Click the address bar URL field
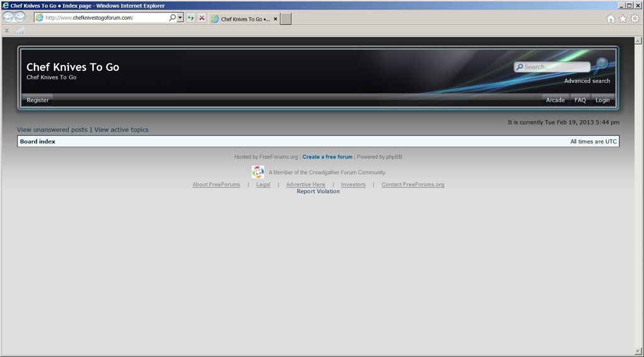The height and width of the screenshot is (357, 644). pyautogui.click(x=106, y=18)
